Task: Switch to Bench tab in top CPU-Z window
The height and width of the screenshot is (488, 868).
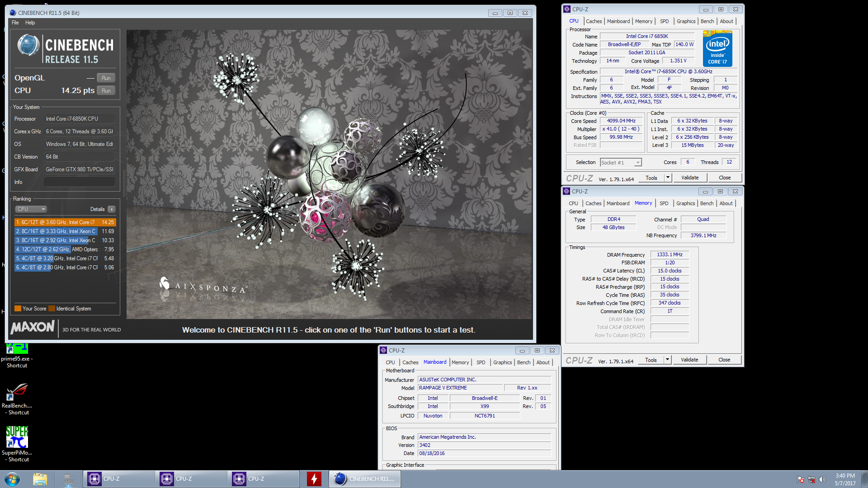Action: click(x=707, y=21)
